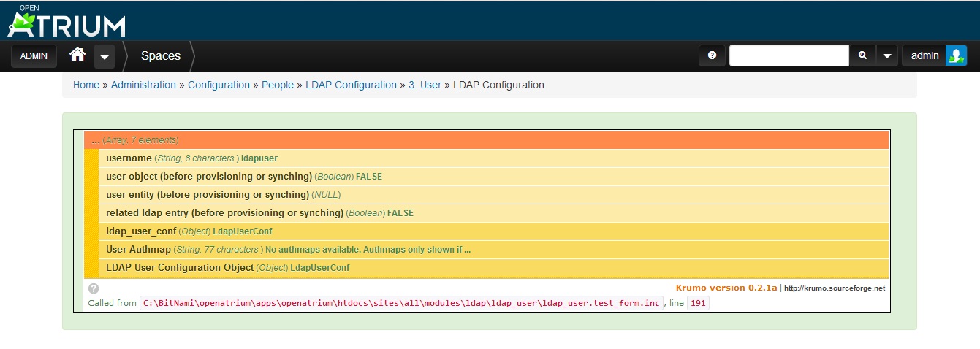Expand the User Authmap string row
The height and width of the screenshot is (349, 980).
[x=288, y=250]
